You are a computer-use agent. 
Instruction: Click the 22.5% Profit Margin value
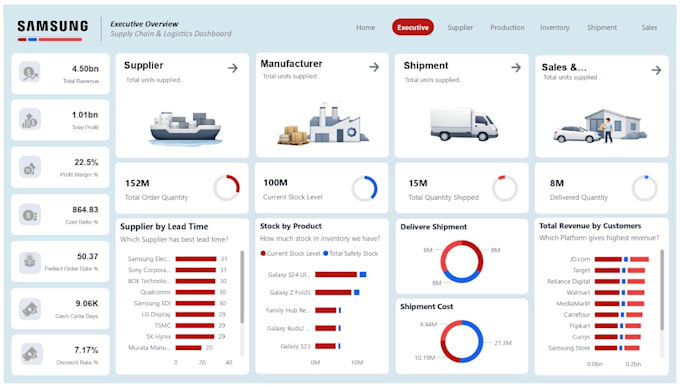pos(86,162)
